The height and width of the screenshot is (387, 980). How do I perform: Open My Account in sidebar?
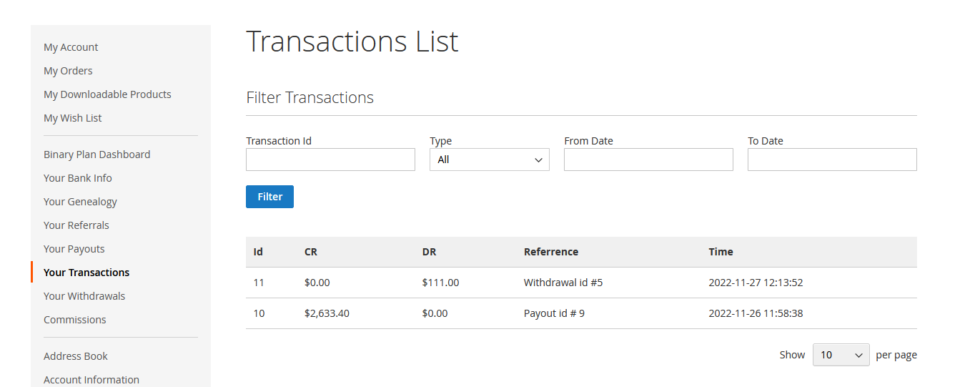point(71,47)
